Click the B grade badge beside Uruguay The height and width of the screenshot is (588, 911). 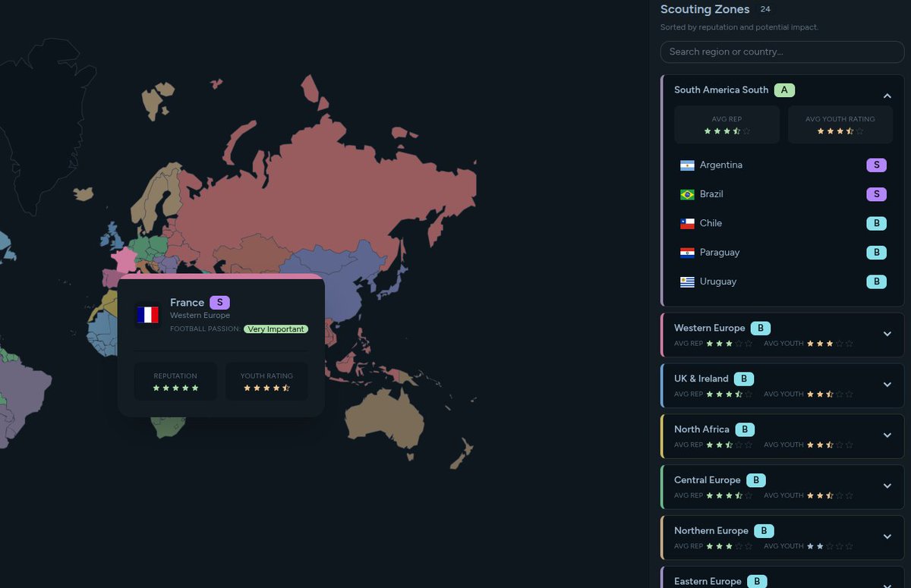(876, 281)
